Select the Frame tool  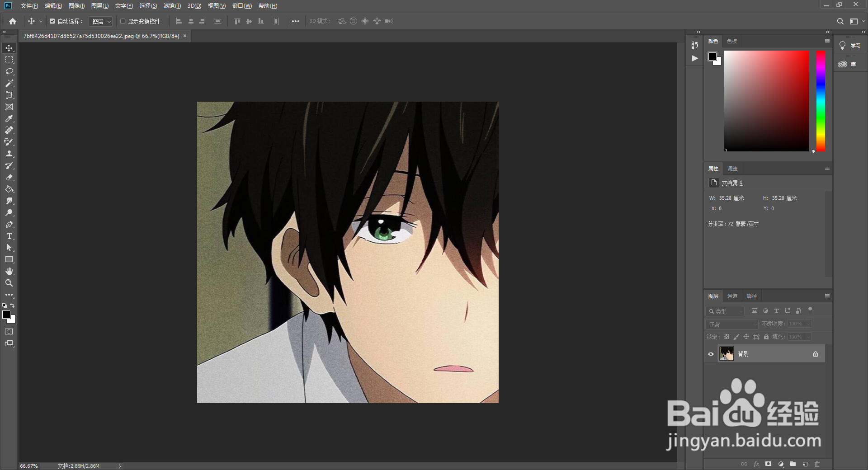pos(9,107)
